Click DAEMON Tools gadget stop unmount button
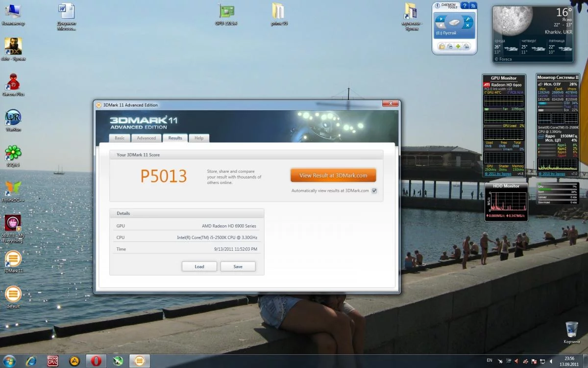 pyautogui.click(x=441, y=25)
